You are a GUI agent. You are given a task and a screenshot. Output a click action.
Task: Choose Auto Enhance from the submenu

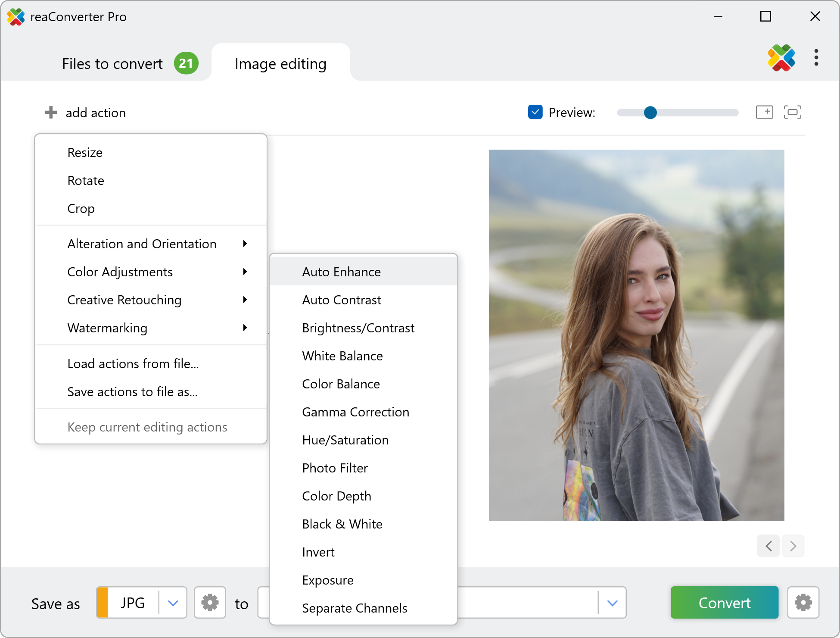click(341, 272)
